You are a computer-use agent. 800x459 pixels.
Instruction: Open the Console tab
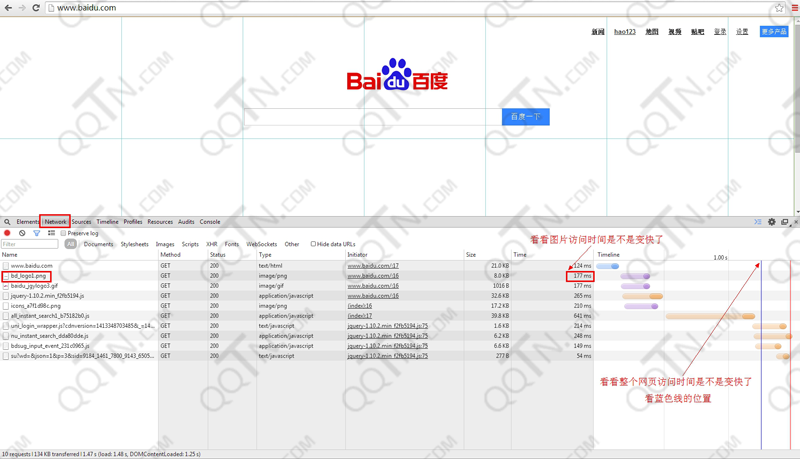click(x=210, y=222)
